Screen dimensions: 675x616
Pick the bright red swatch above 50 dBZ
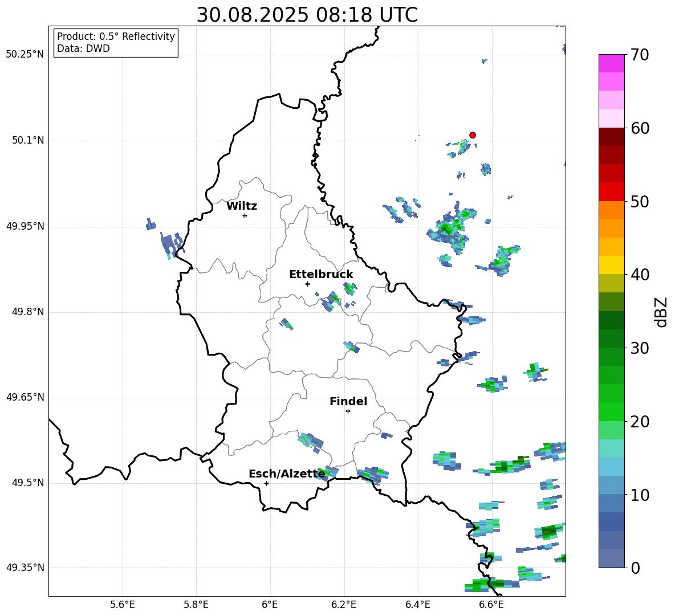point(611,191)
